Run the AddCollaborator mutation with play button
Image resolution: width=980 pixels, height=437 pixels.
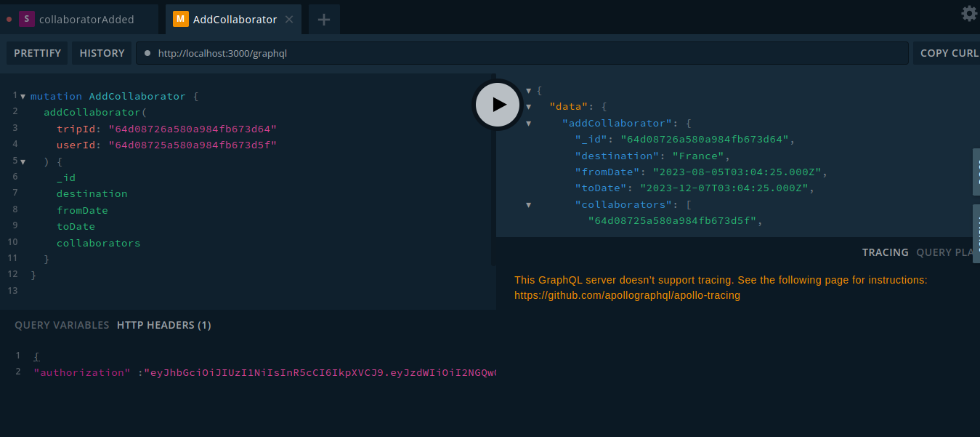coord(497,104)
